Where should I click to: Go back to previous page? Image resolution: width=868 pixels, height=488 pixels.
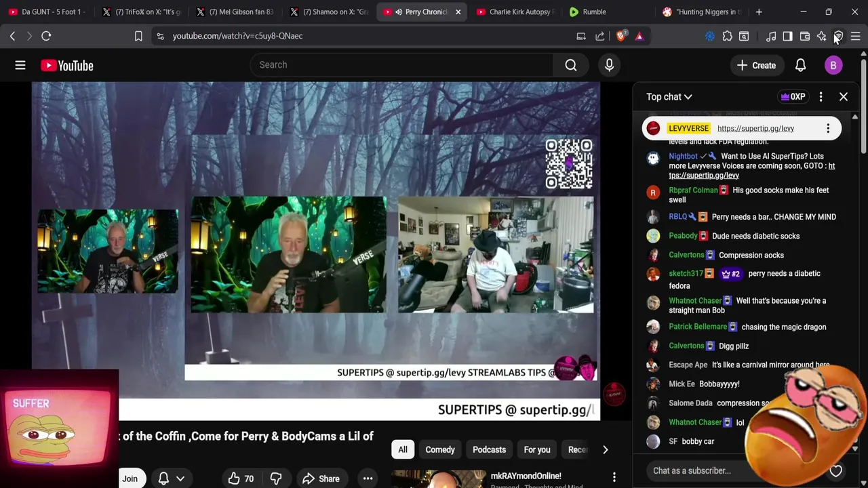(12, 36)
